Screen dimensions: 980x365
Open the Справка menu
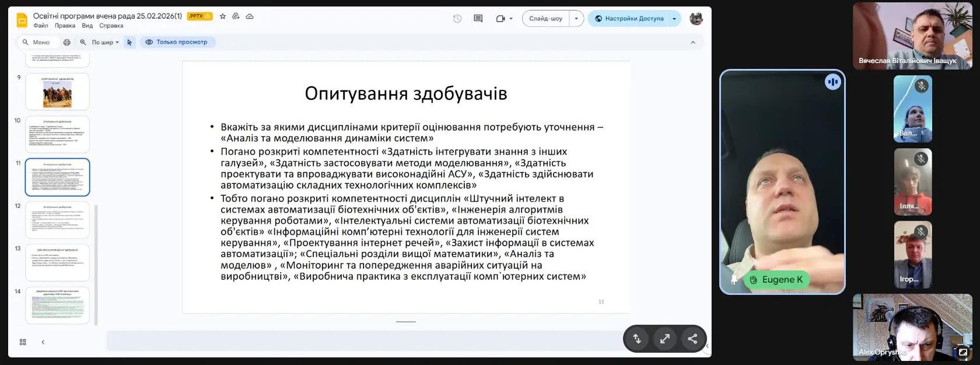point(111,26)
